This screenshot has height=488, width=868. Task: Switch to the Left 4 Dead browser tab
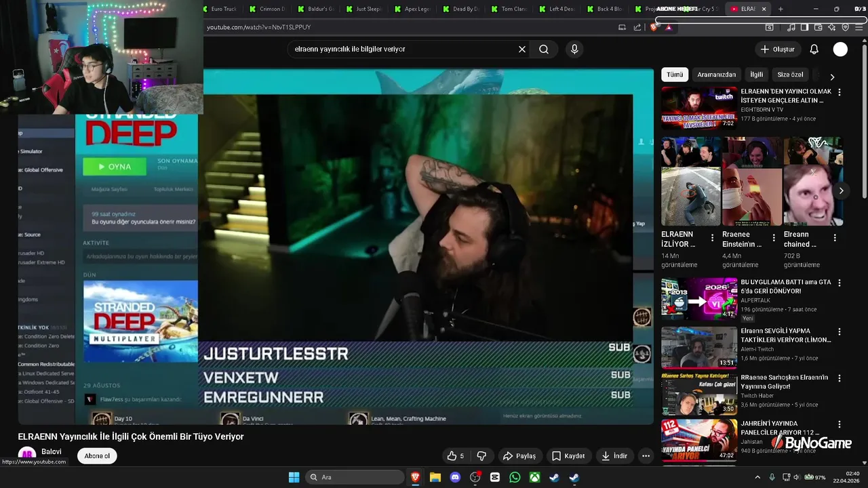(x=557, y=9)
